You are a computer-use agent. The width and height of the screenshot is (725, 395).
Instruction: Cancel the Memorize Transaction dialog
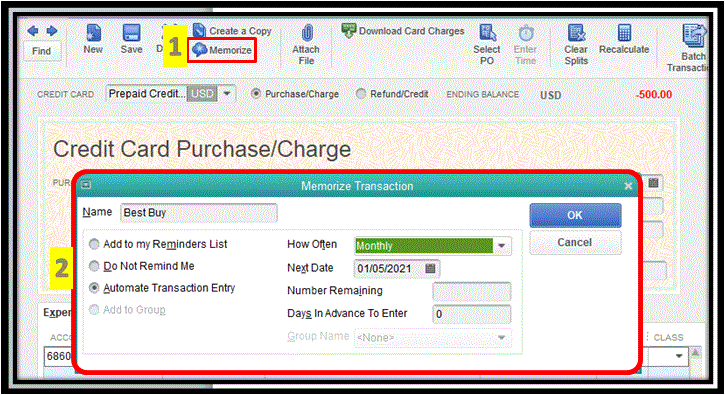pyautogui.click(x=575, y=242)
